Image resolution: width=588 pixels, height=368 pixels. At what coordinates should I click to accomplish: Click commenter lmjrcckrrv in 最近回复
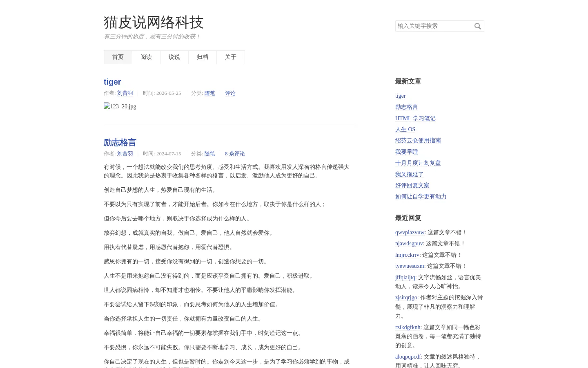point(407,255)
